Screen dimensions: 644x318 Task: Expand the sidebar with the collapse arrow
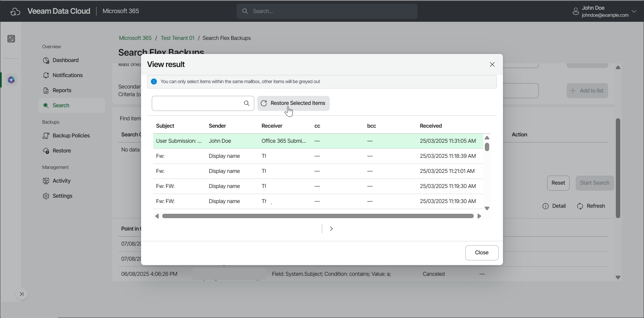pyautogui.click(x=22, y=294)
